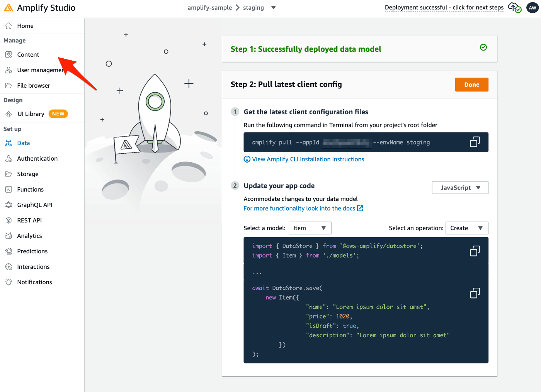This screenshot has height=392, width=541.
Task: Click 'Get the latest client configuration files' heading
Action: [x=306, y=112]
